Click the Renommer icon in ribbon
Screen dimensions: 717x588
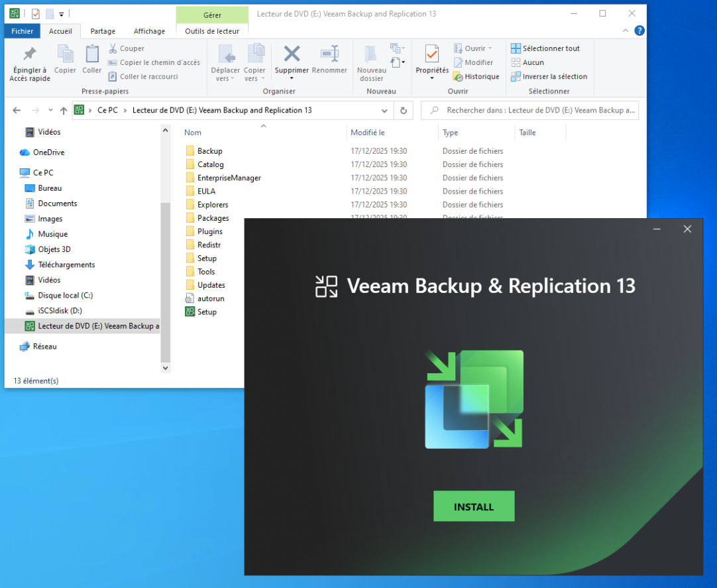click(x=329, y=54)
